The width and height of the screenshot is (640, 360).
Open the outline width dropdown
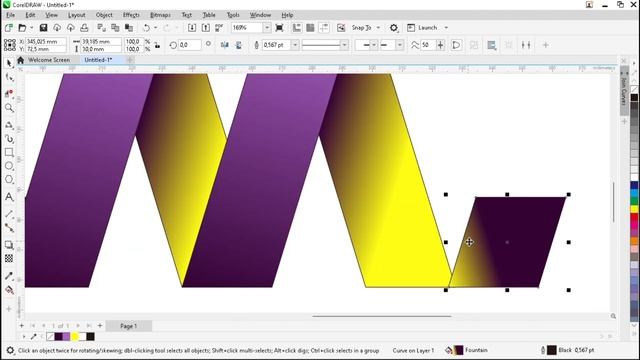coord(295,45)
